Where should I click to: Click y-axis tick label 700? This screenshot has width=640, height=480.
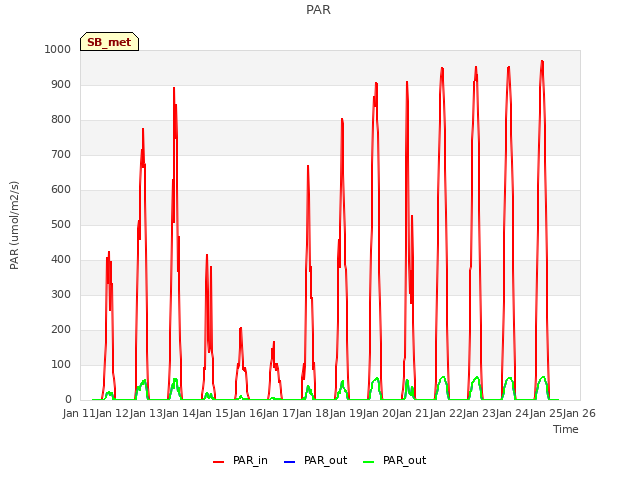61,155
